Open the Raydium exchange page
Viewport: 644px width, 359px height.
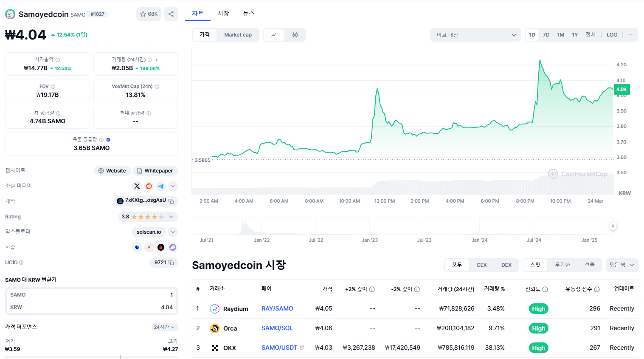(x=229, y=309)
